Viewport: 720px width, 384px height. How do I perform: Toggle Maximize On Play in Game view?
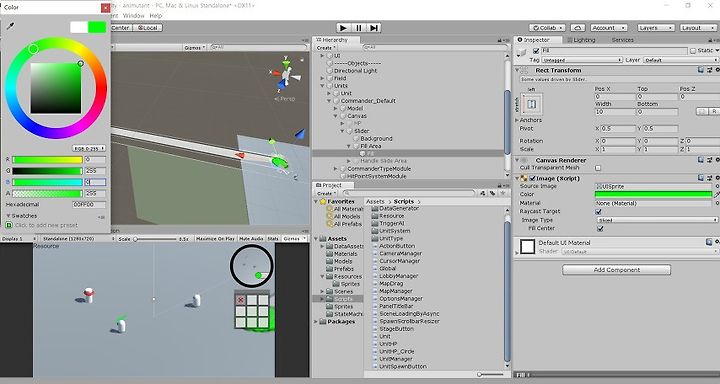pos(215,239)
